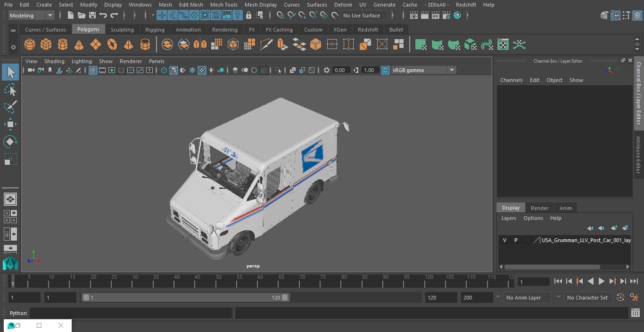
Task: Click the No Live Surface field
Action: point(363,16)
